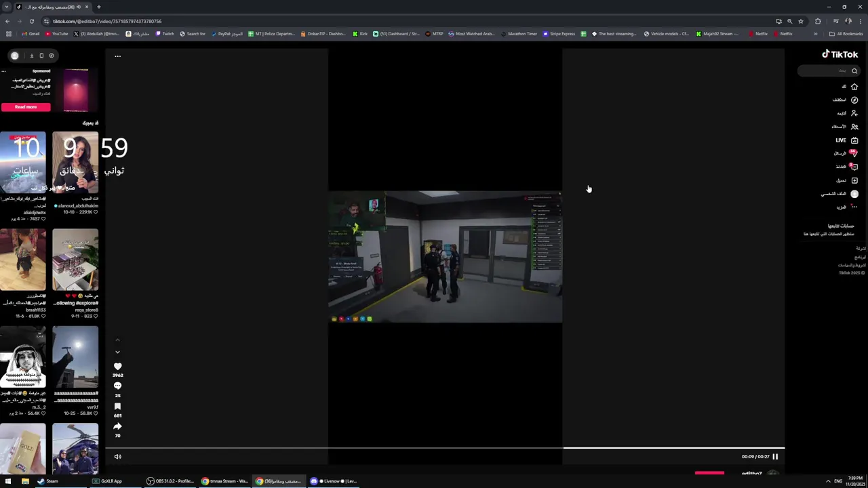This screenshot has width=868, height=488.
Task: Open the Chrome tab search dropdown
Action: pos(7,7)
